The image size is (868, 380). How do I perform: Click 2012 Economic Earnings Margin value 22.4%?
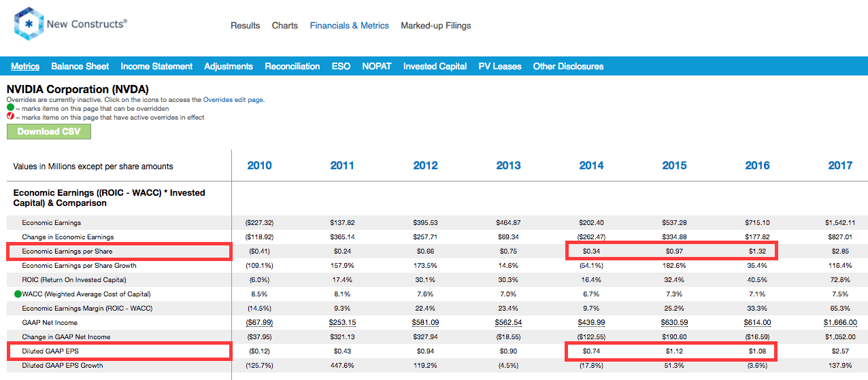425,309
